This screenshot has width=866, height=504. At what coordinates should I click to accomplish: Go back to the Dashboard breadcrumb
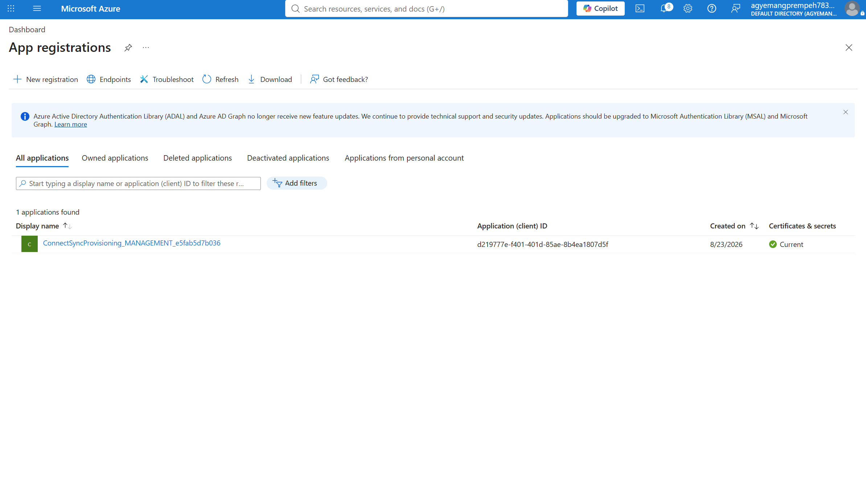click(27, 30)
